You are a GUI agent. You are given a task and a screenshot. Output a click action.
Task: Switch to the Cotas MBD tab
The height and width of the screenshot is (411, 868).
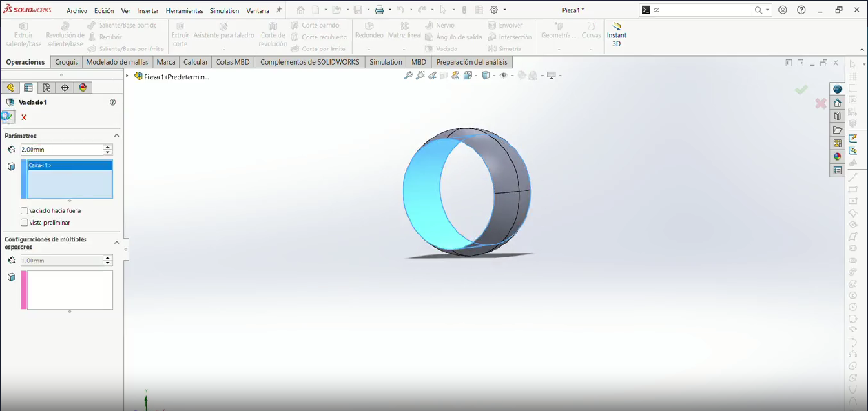pyautogui.click(x=233, y=62)
